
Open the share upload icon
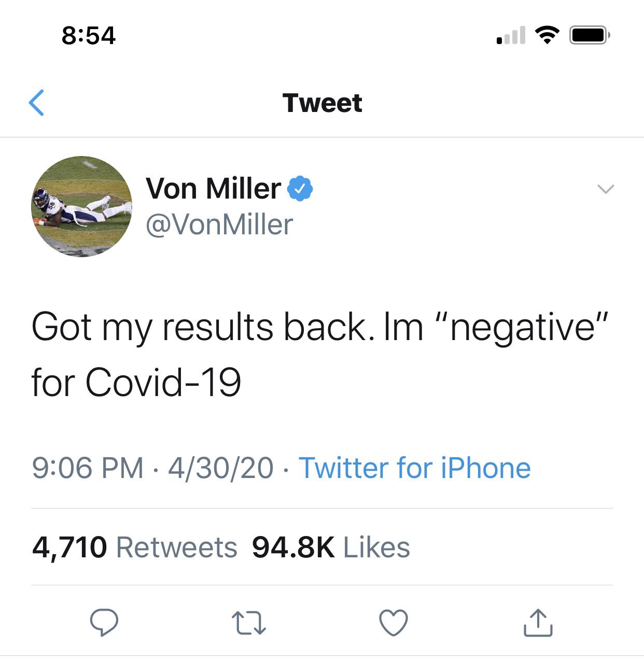click(x=538, y=622)
